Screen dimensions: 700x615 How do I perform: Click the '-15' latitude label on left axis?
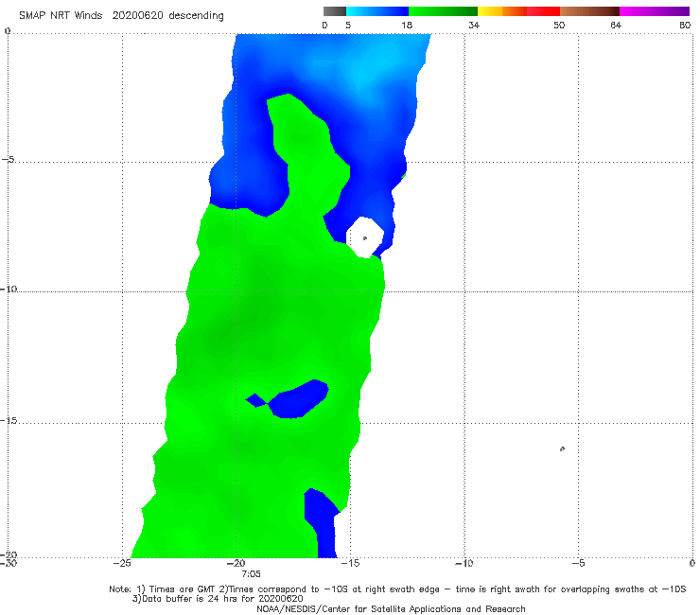tap(9, 420)
